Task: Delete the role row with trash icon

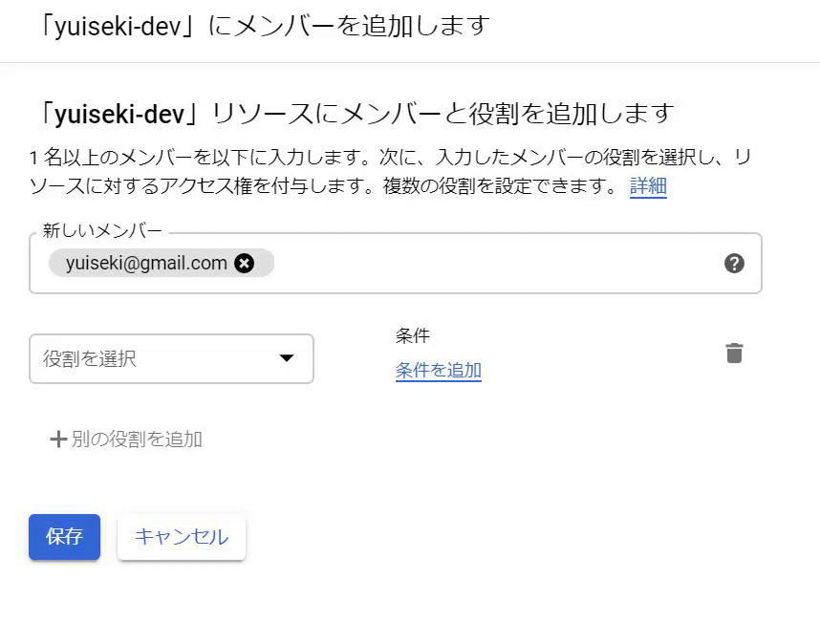Action: coord(734,354)
